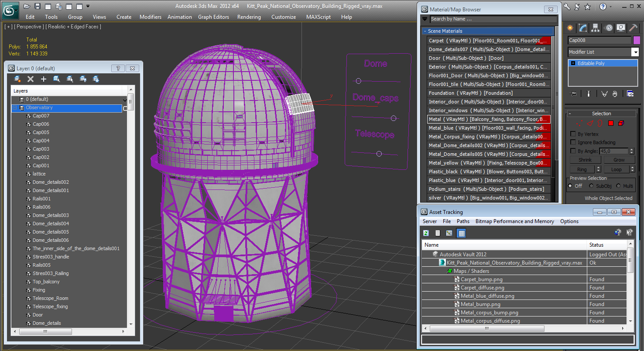Click the Highlight Selected Objects' Layers icon
644x351 pixels.
[70, 79]
